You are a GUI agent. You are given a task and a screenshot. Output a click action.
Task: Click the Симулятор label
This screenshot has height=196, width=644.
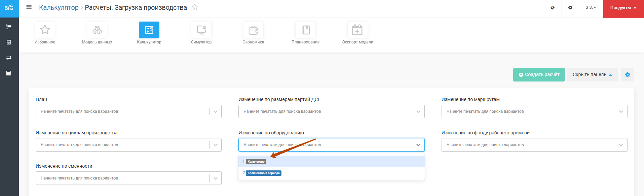click(x=201, y=42)
